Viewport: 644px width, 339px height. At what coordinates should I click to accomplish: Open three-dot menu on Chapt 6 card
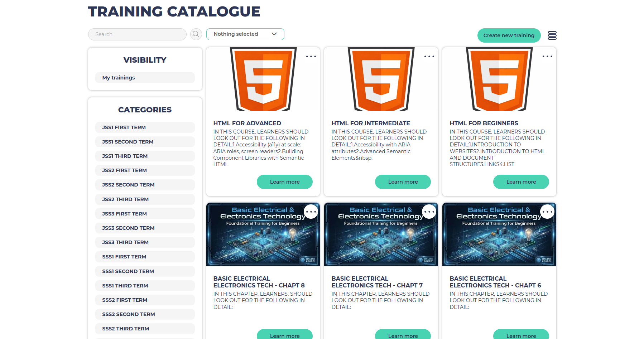[547, 212]
